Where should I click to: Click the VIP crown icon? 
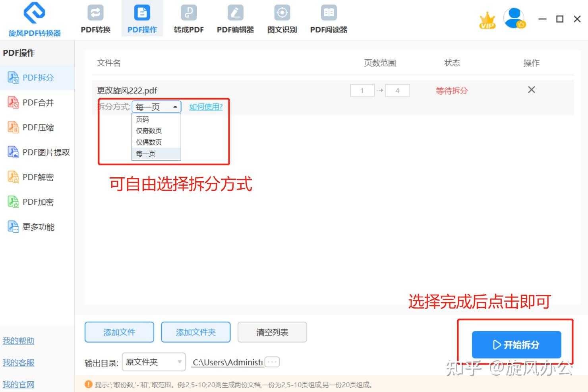487,20
